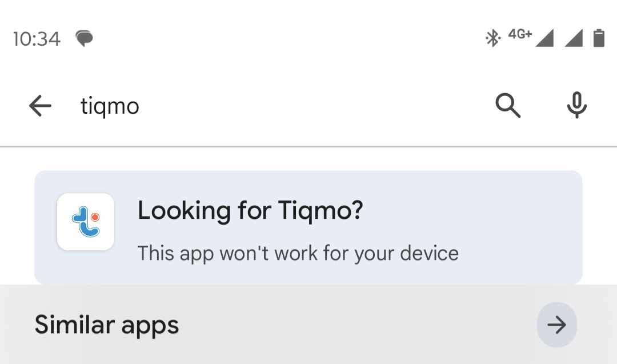Click empty search bar area after the query

point(314,106)
